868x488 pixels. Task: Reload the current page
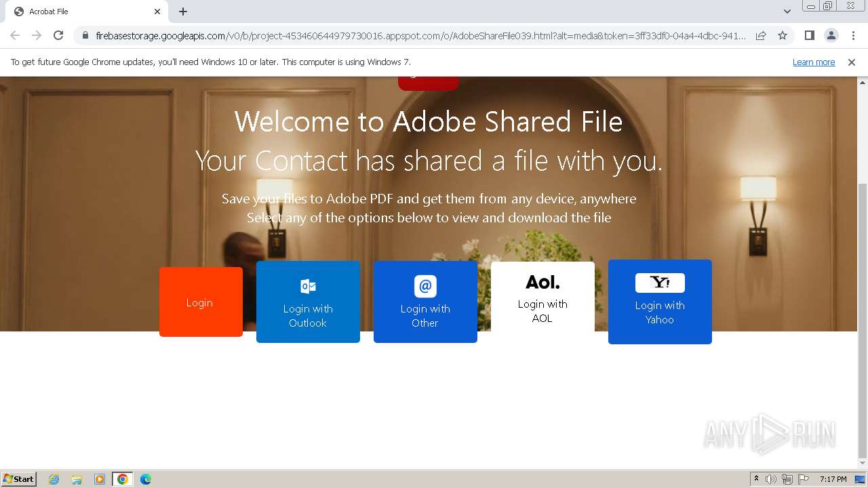click(58, 35)
